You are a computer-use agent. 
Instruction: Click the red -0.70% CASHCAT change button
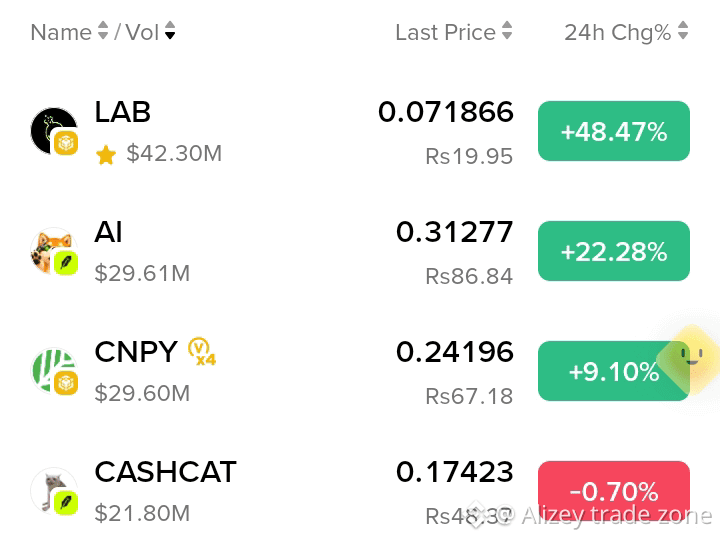[613, 491]
